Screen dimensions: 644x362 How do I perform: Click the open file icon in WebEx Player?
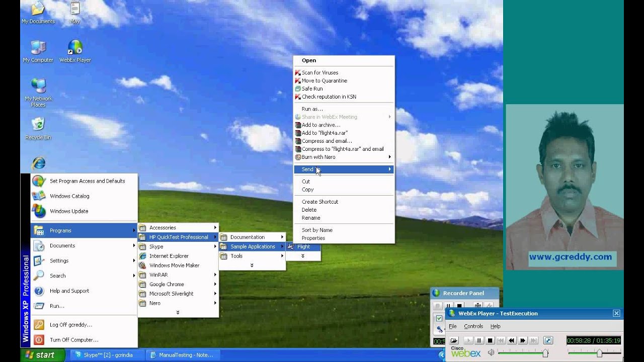pyautogui.click(x=454, y=340)
